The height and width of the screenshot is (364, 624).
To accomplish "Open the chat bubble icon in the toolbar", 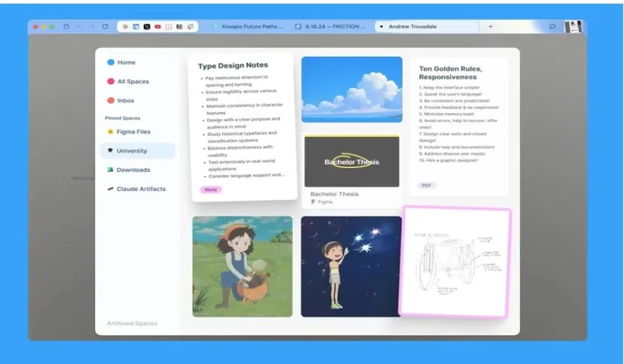I will click(552, 27).
